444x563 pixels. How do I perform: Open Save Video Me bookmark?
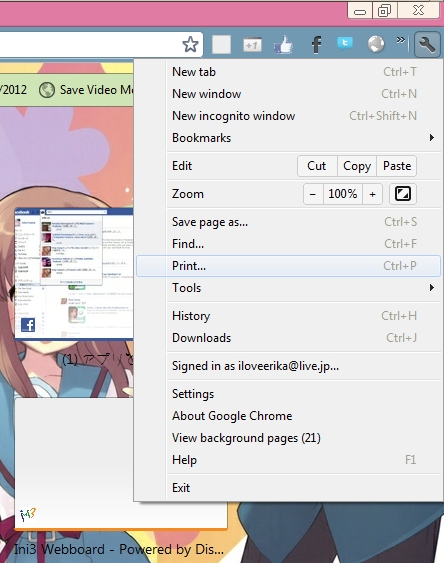(x=86, y=90)
